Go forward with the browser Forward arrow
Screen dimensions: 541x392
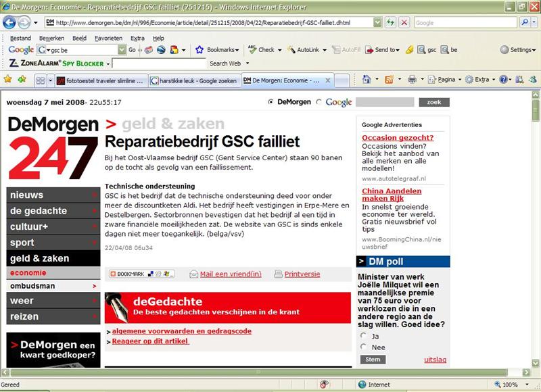click(x=24, y=23)
